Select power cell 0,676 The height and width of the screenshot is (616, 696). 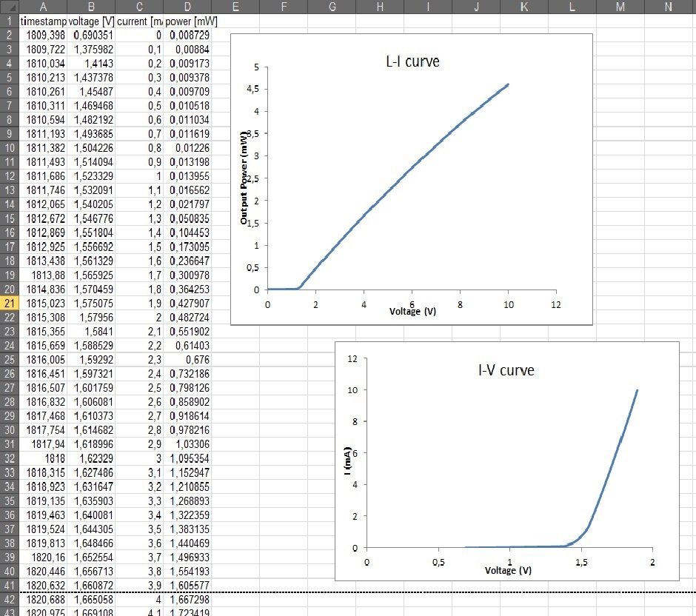pos(187,360)
